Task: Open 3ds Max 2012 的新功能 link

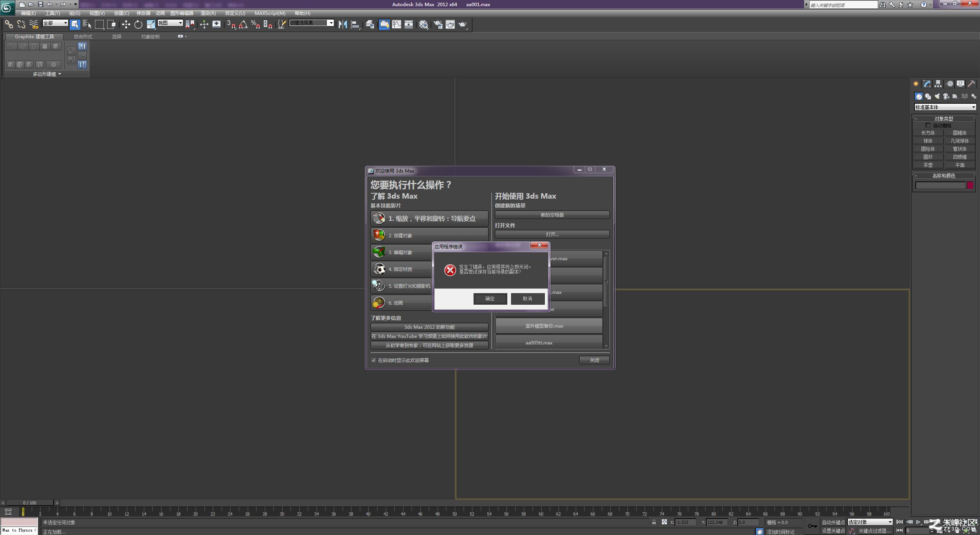Action: pyautogui.click(x=429, y=327)
